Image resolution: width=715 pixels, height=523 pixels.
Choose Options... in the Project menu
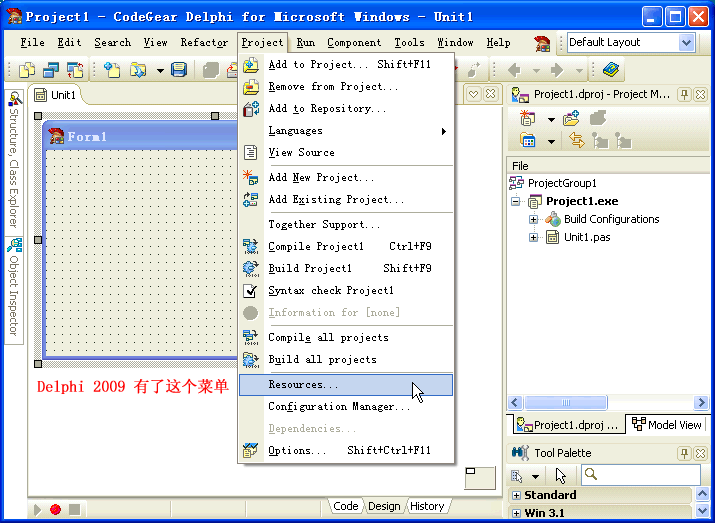pos(346,451)
